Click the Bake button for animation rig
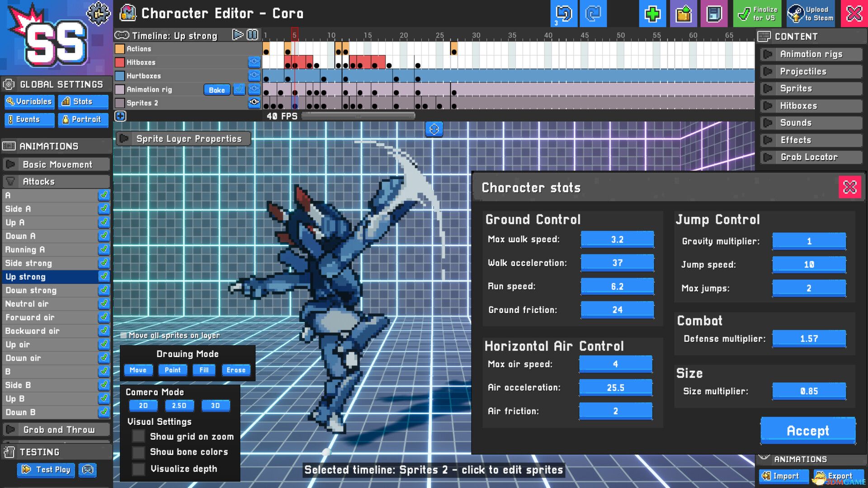 217,89
